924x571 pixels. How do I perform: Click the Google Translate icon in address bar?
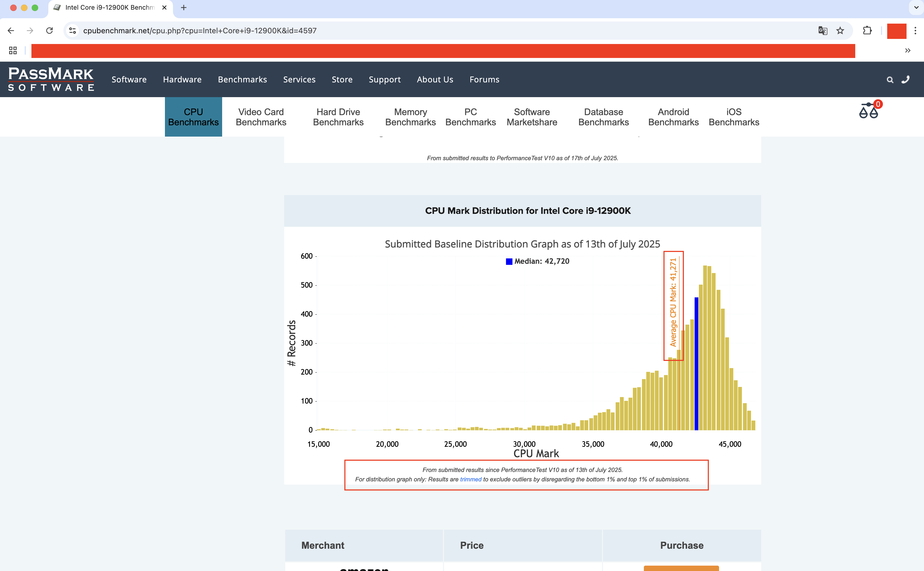pos(822,31)
